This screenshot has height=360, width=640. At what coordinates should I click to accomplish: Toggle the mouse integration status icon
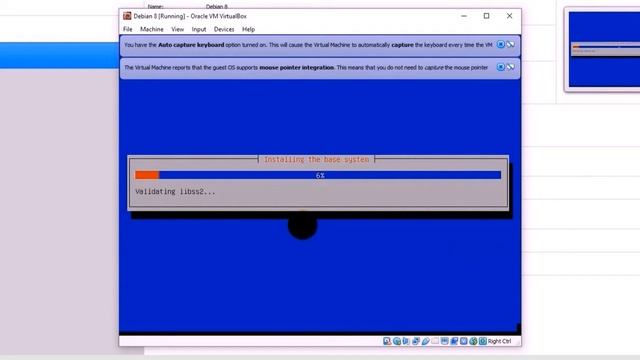[x=473, y=341]
